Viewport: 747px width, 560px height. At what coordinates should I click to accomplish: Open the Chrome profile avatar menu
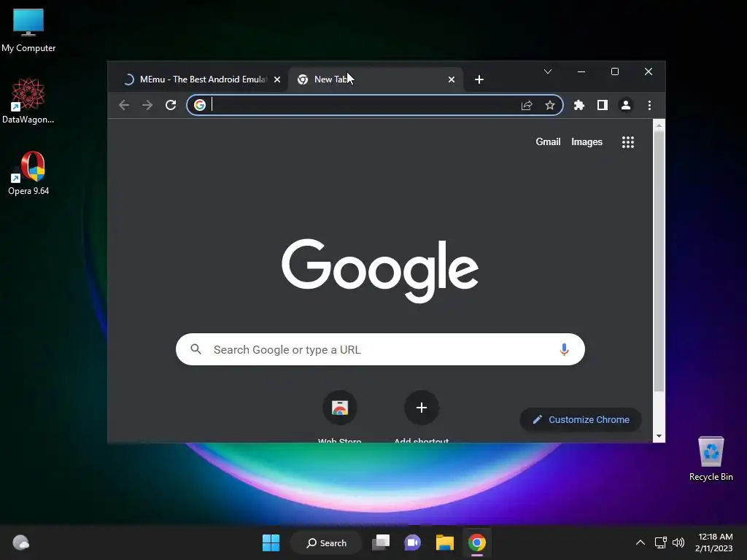625,105
